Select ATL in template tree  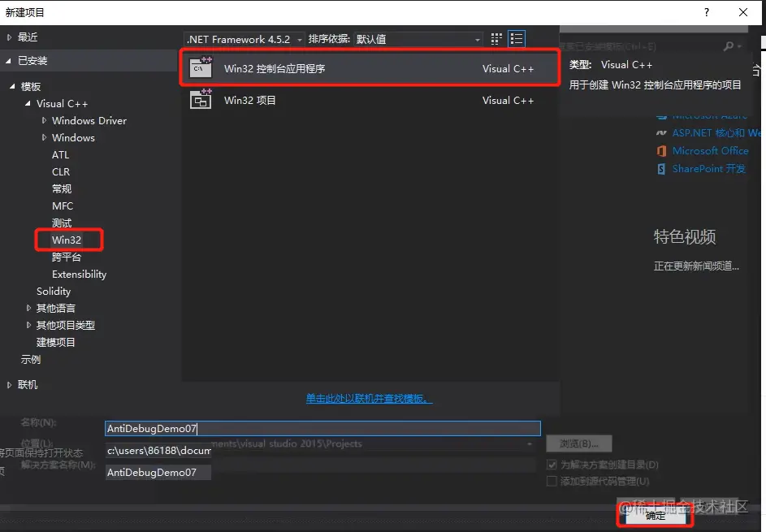(61, 155)
